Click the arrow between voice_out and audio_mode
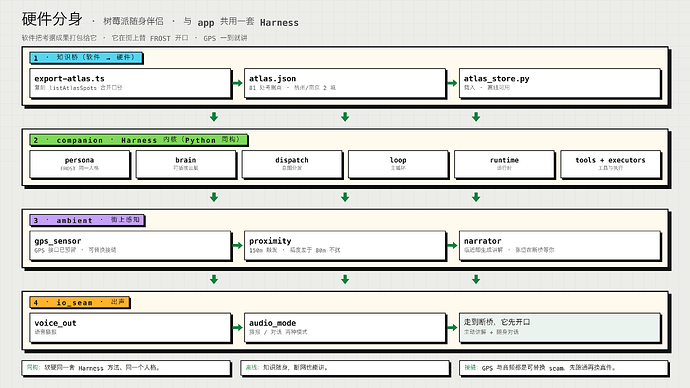The width and height of the screenshot is (690, 388). (238, 327)
